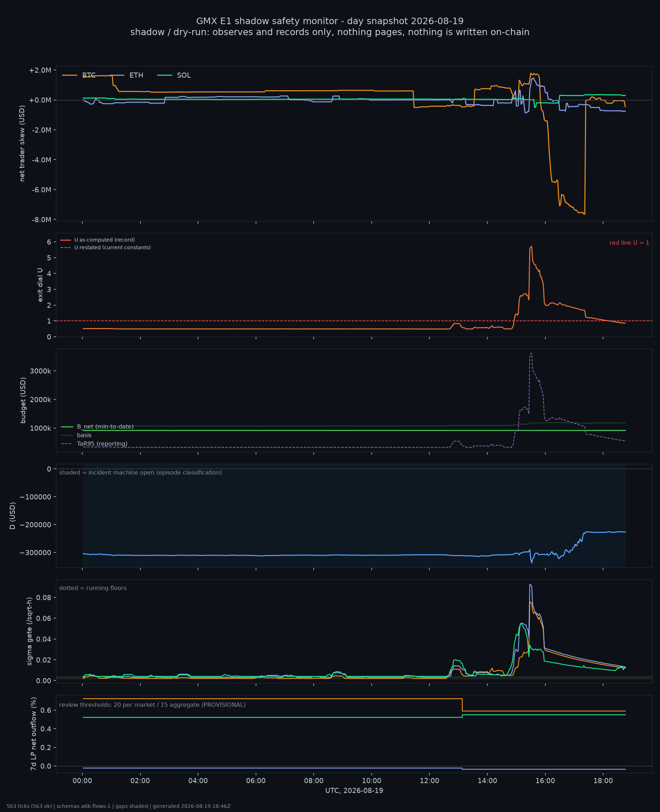Select the 'ETH' legend label

(136, 75)
